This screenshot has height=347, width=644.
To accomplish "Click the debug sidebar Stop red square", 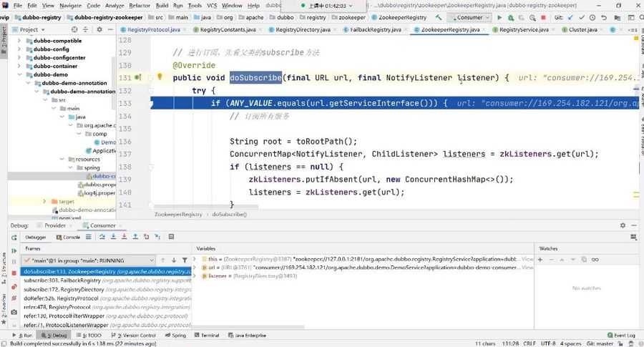I will point(14,273).
